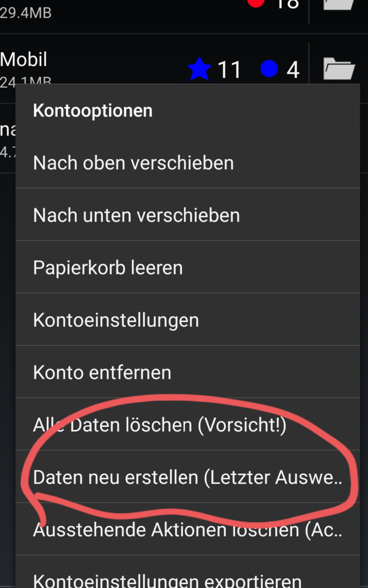The height and width of the screenshot is (588, 368).
Task: Tap the unread count 4
Action: point(293,70)
